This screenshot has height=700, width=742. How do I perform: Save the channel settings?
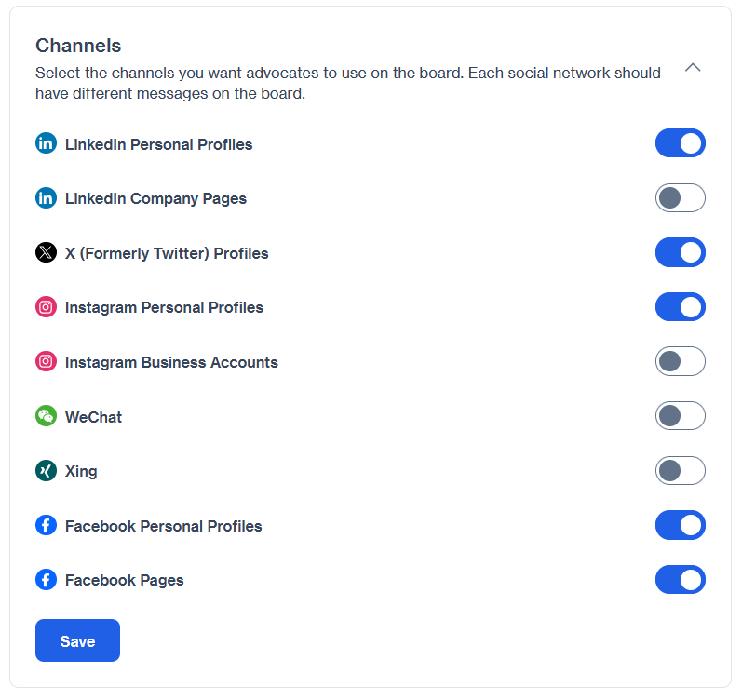tap(77, 640)
